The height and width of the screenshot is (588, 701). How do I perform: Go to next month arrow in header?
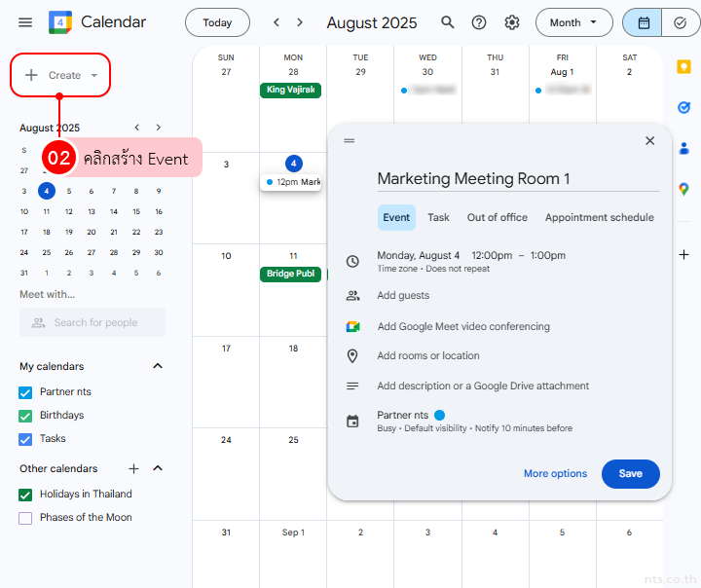(x=300, y=22)
